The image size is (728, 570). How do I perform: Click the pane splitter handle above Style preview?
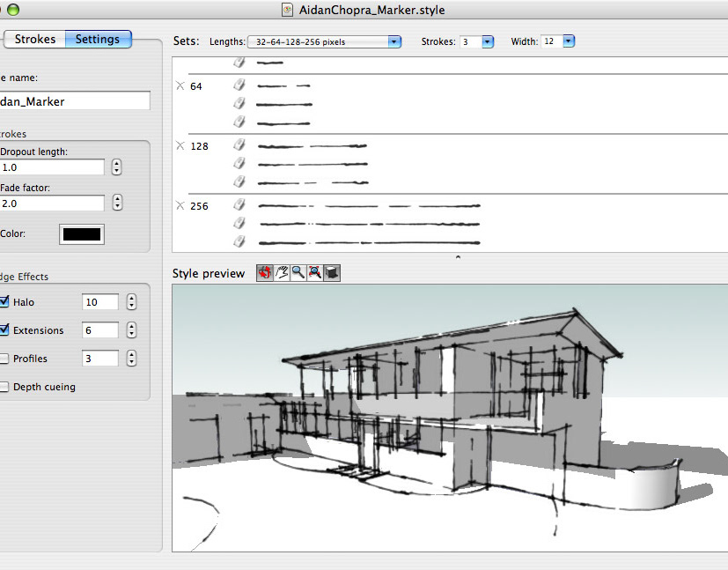pos(458,256)
